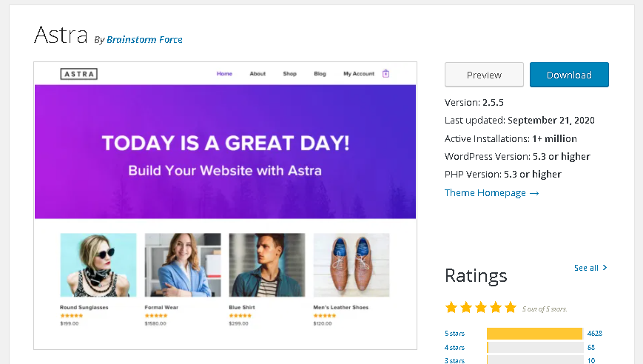The height and width of the screenshot is (364, 643).
Task: Click "PHP Version: 5.3 or higher" text
Action: coord(503,175)
